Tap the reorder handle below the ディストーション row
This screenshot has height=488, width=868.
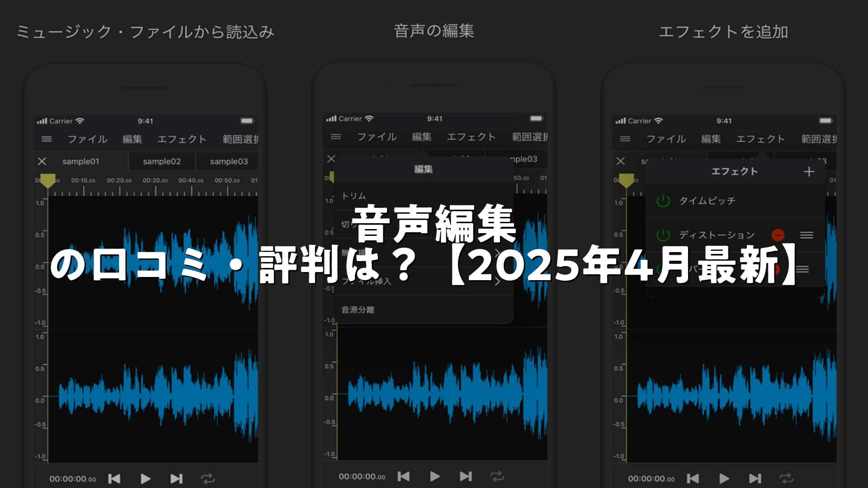pyautogui.click(x=802, y=269)
